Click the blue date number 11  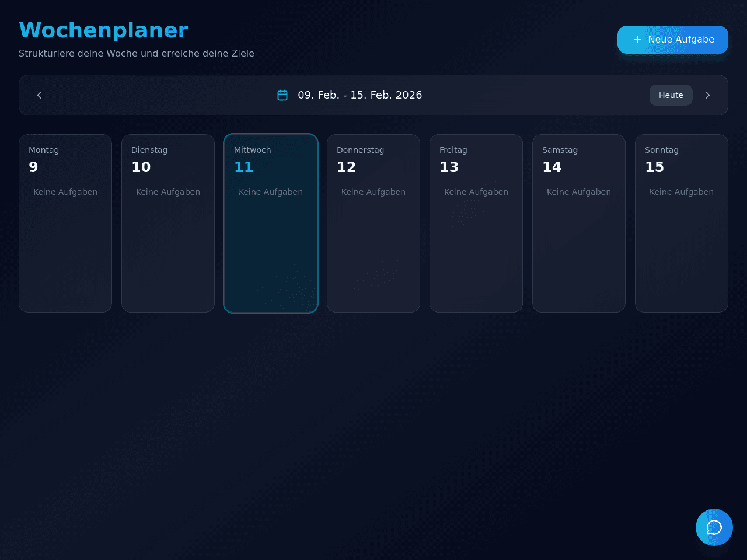coord(243,167)
